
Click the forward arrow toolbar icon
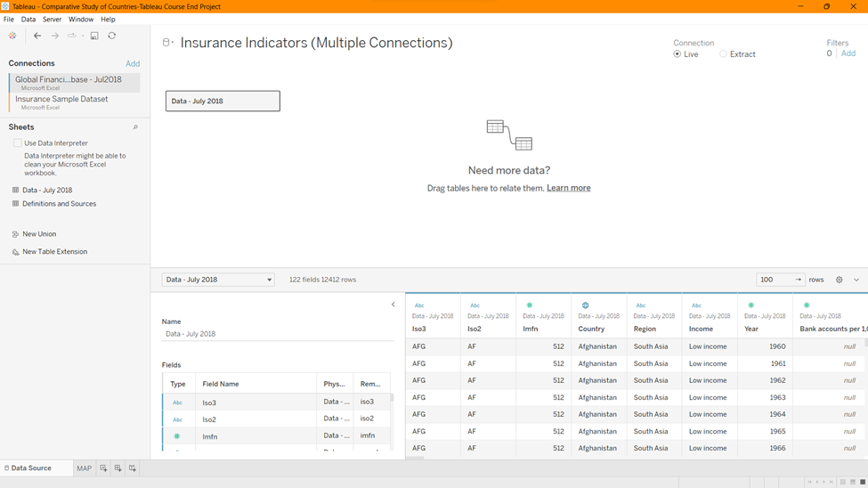click(55, 36)
